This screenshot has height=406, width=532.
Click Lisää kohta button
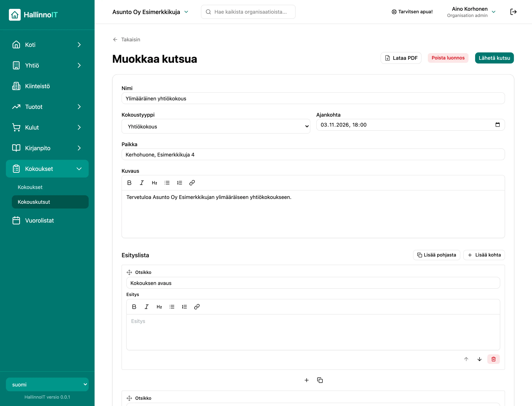pos(484,255)
